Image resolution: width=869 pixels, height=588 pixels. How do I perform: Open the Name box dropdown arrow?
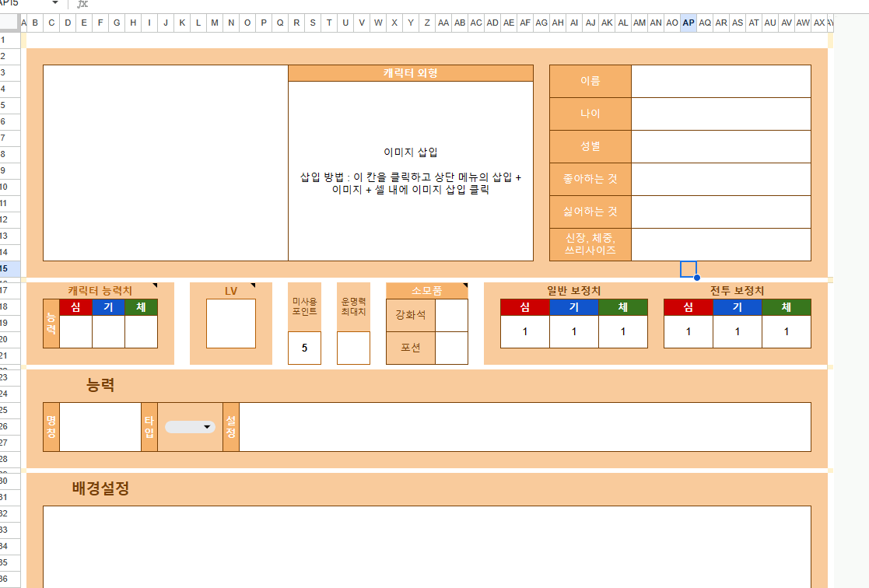55,3
